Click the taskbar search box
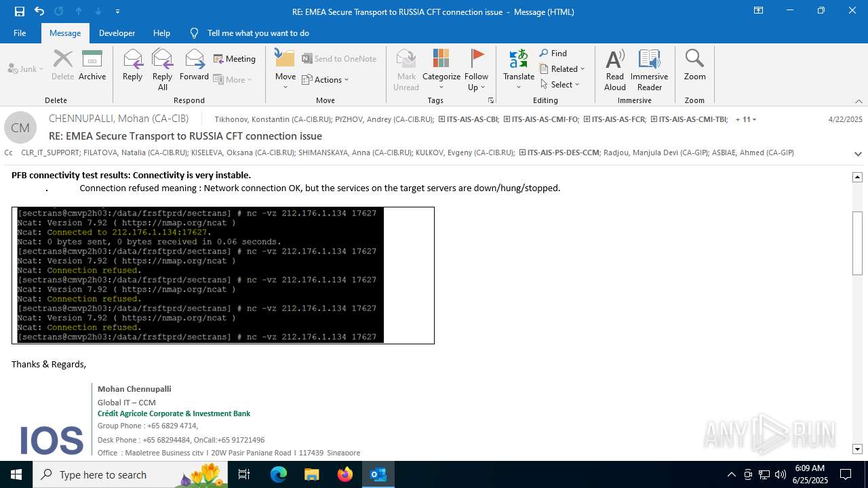 pyautogui.click(x=130, y=474)
